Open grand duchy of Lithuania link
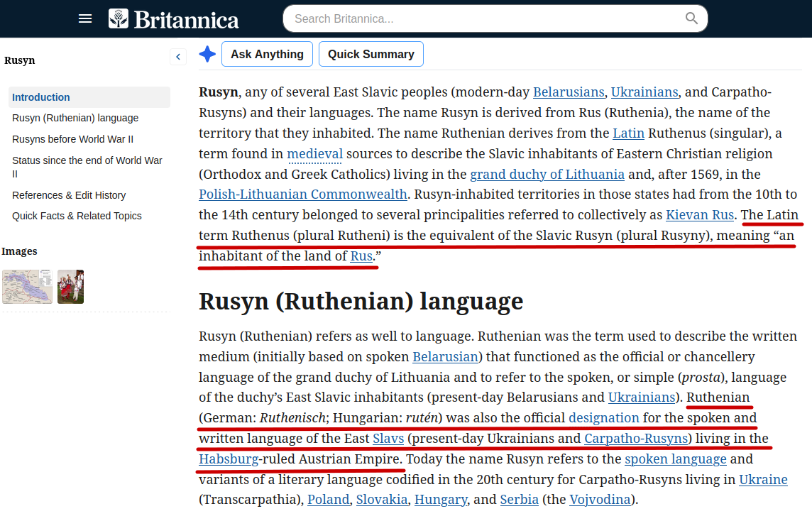This screenshot has width=812, height=521. (x=547, y=175)
